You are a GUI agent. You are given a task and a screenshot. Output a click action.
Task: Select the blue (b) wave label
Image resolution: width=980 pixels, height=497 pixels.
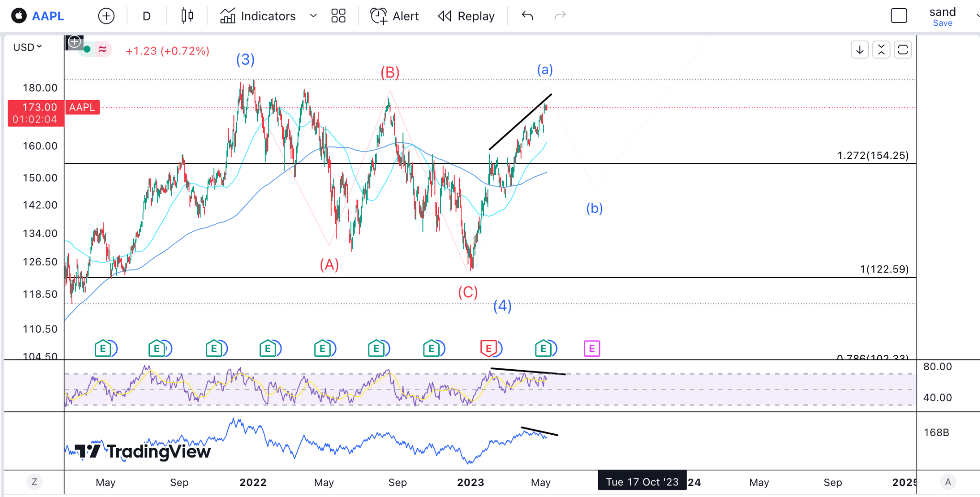coord(595,208)
